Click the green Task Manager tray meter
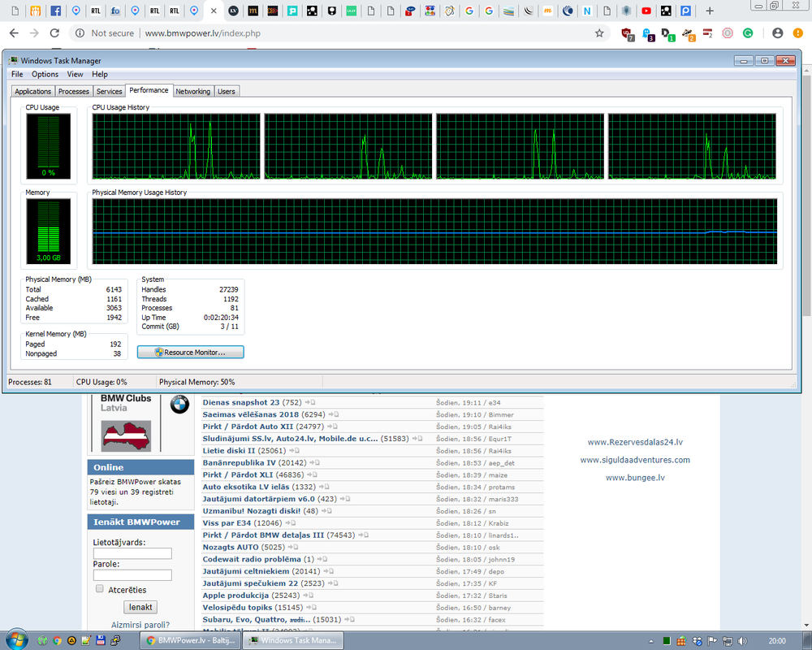The image size is (812, 650). coord(667,641)
